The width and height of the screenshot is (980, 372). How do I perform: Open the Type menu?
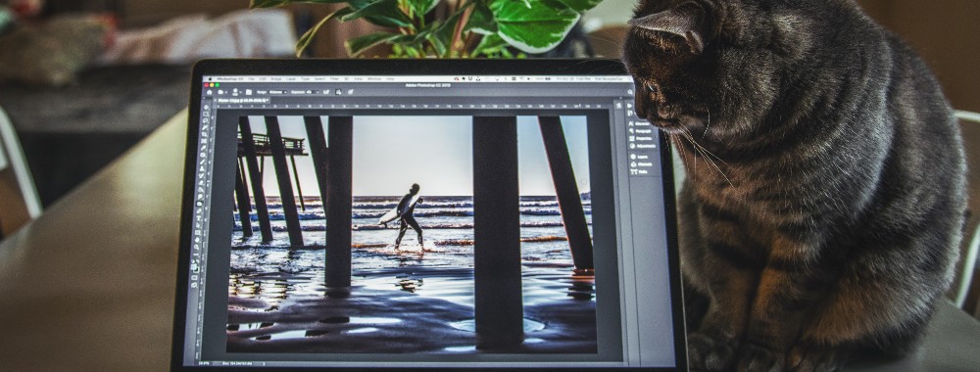click(305, 79)
